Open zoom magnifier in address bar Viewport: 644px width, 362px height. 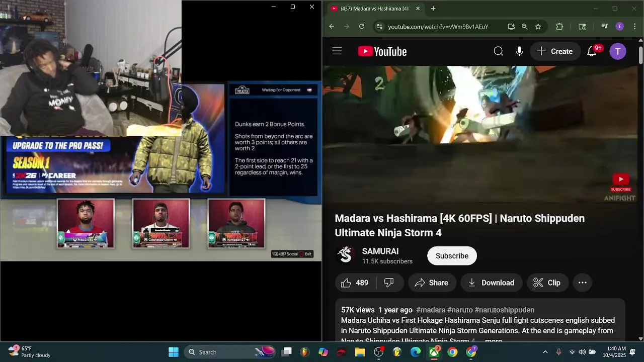coord(525,27)
